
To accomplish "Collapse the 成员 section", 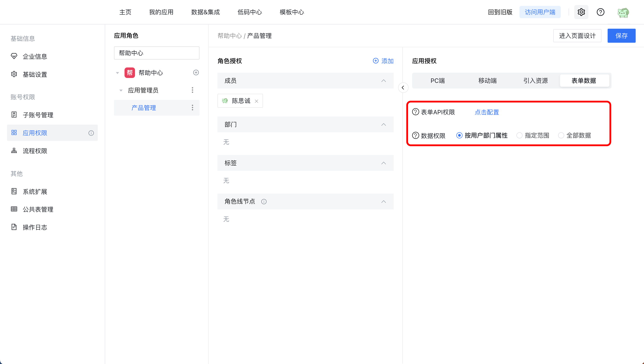I will tap(384, 81).
